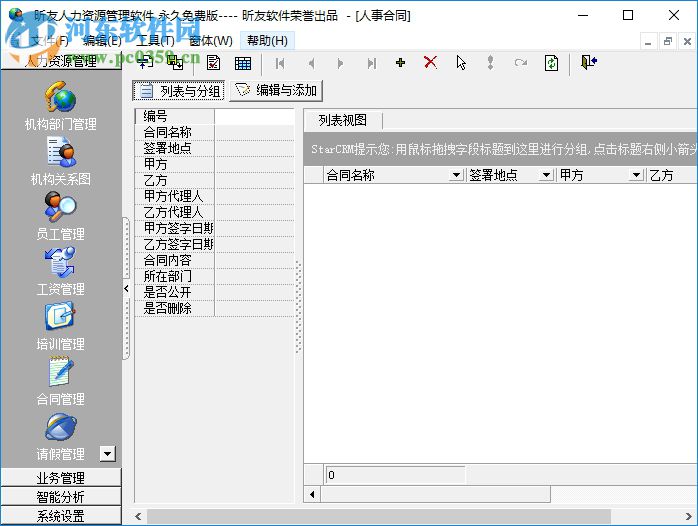Click the grayed redo arrow icon

click(x=520, y=63)
